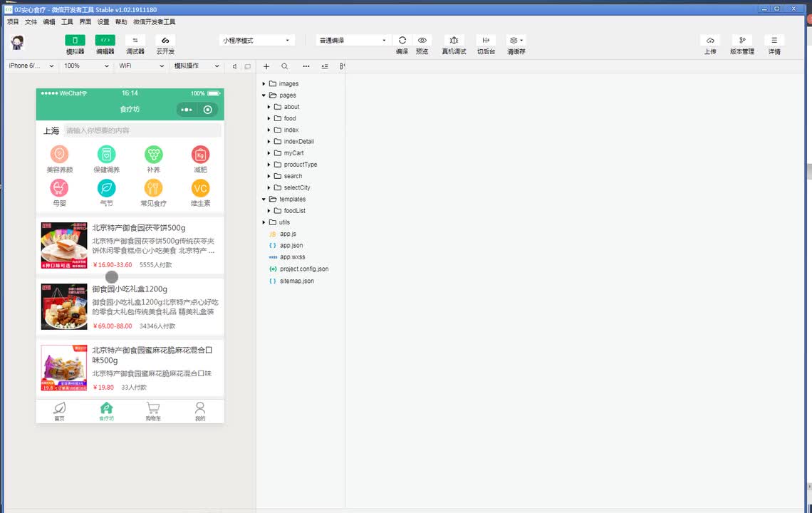Toggle the simulator panel button
Image resolution: width=812 pixels, height=513 pixels.
click(75, 41)
